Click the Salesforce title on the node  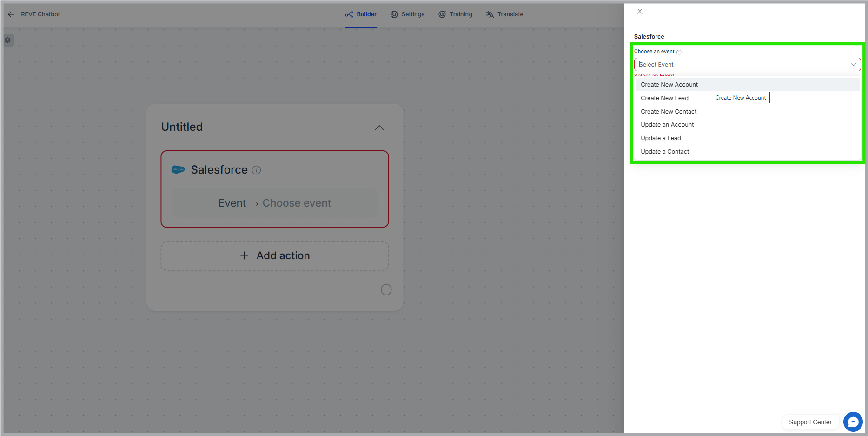point(219,170)
